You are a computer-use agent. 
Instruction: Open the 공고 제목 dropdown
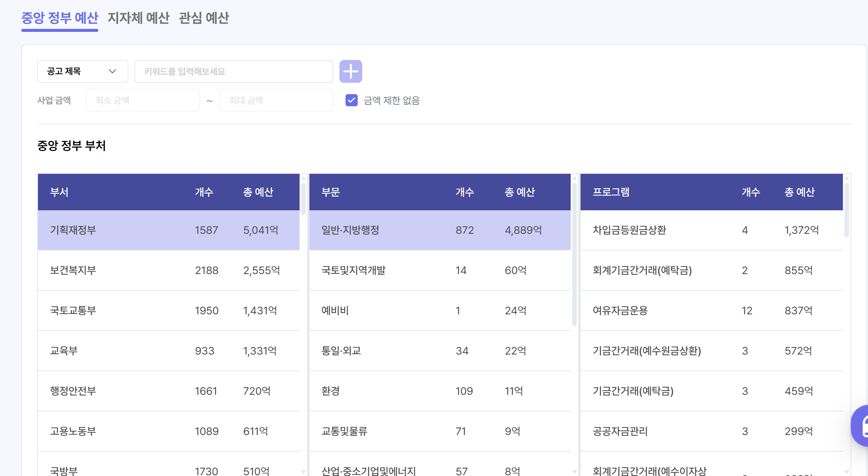(x=82, y=71)
